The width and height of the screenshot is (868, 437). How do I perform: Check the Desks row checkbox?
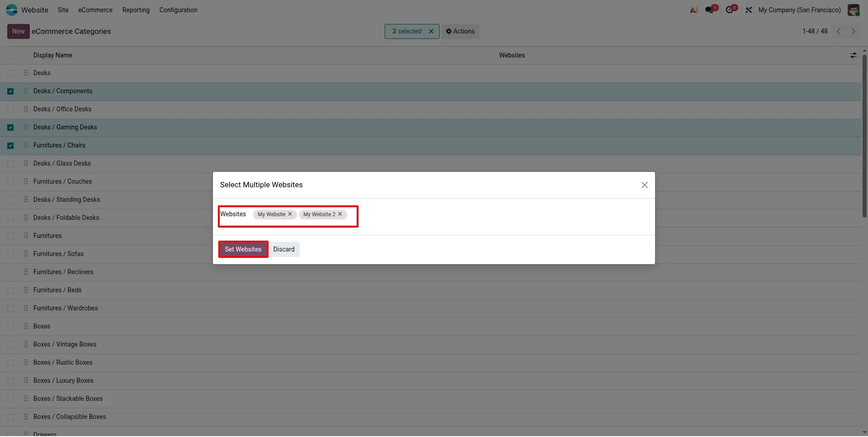click(x=10, y=73)
